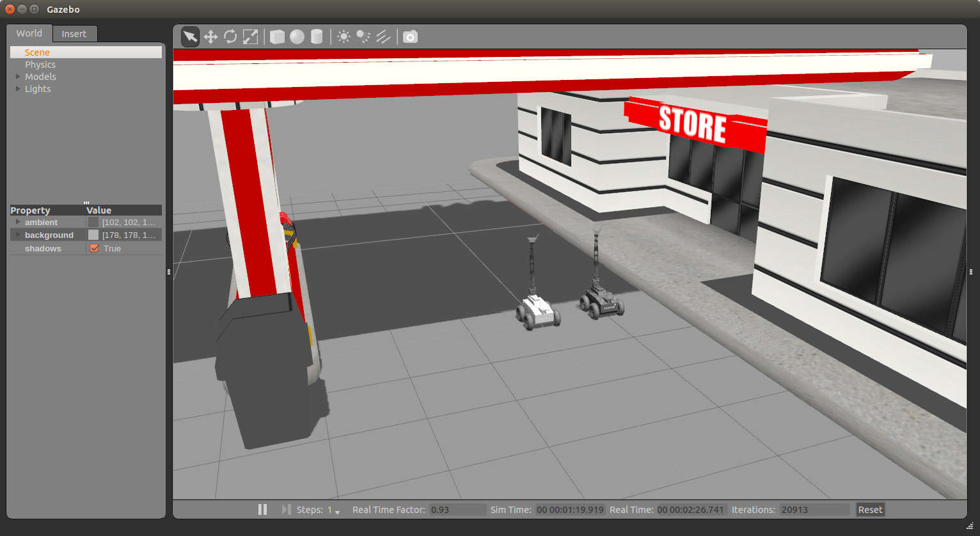Activate the Translate mode tool
This screenshot has width=980, height=536.
click(x=210, y=37)
